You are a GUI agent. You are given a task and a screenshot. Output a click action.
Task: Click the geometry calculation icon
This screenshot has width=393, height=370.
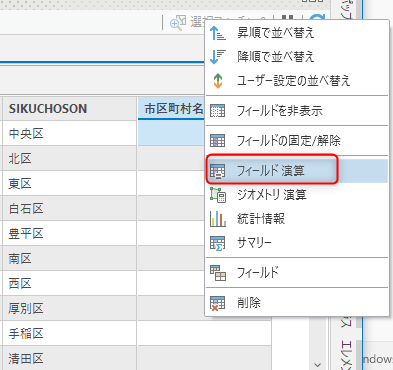(218, 195)
